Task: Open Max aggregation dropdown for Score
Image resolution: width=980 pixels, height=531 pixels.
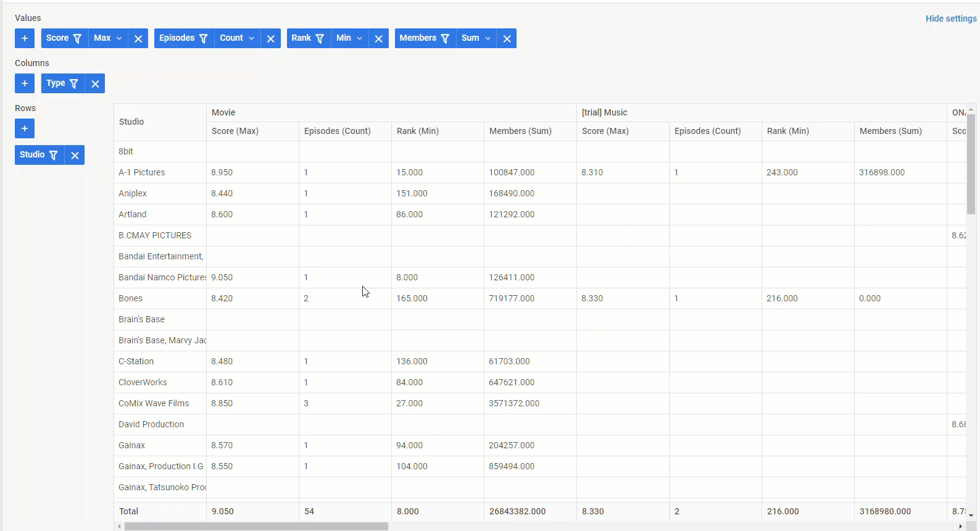Action: pos(109,38)
